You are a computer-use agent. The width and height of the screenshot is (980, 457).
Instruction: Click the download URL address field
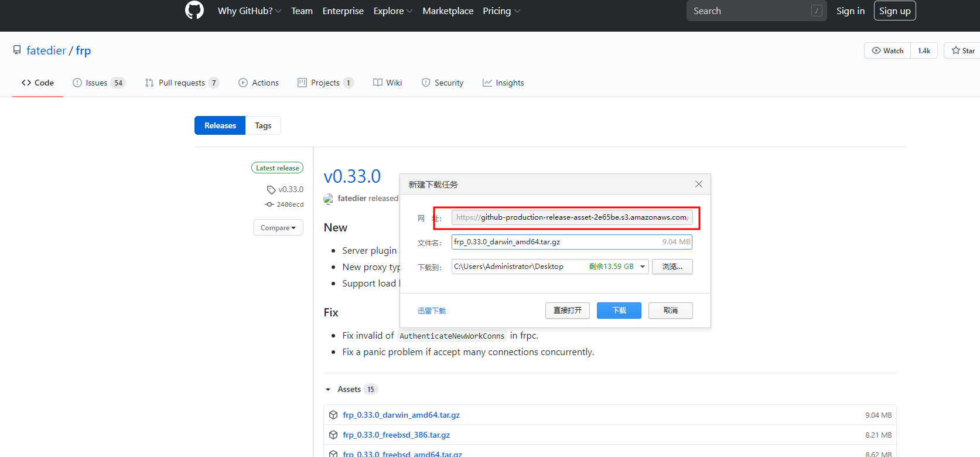point(572,217)
